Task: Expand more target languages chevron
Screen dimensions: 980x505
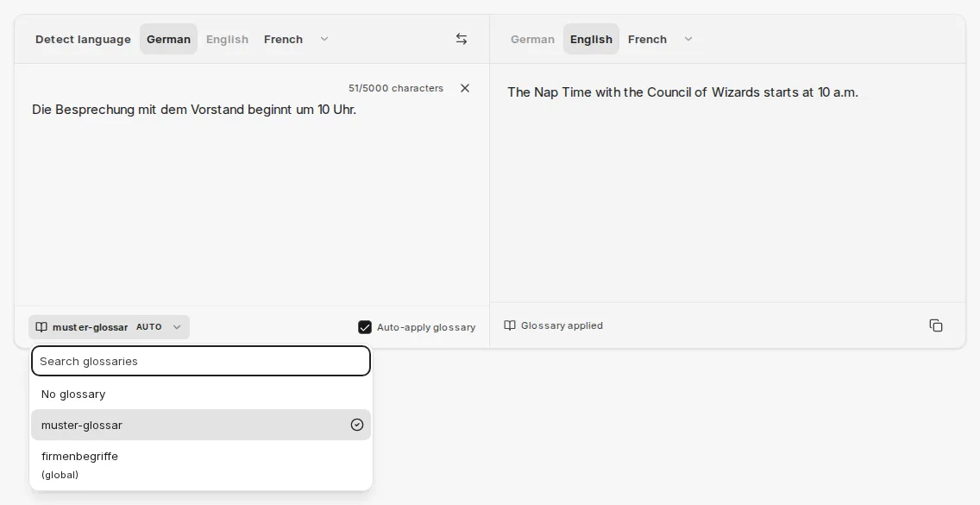Action: (x=688, y=39)
